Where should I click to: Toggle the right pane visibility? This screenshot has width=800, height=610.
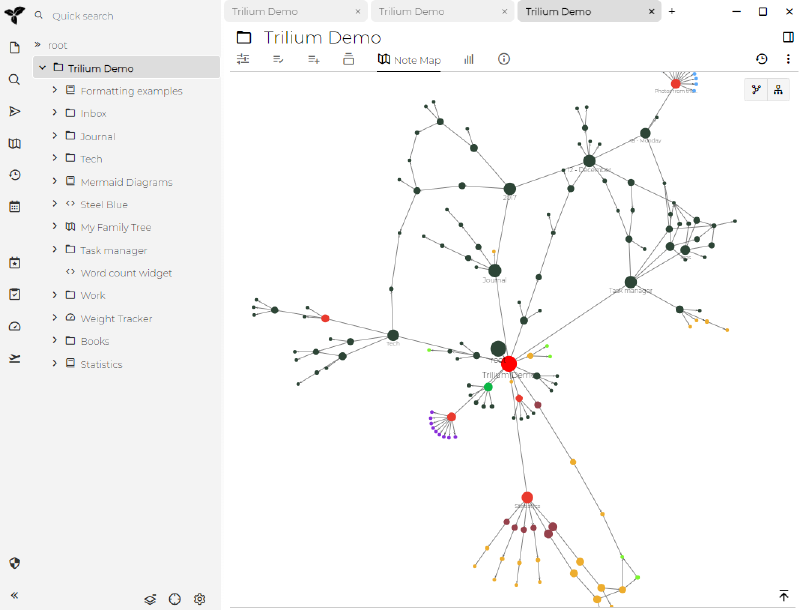[788, 37]
